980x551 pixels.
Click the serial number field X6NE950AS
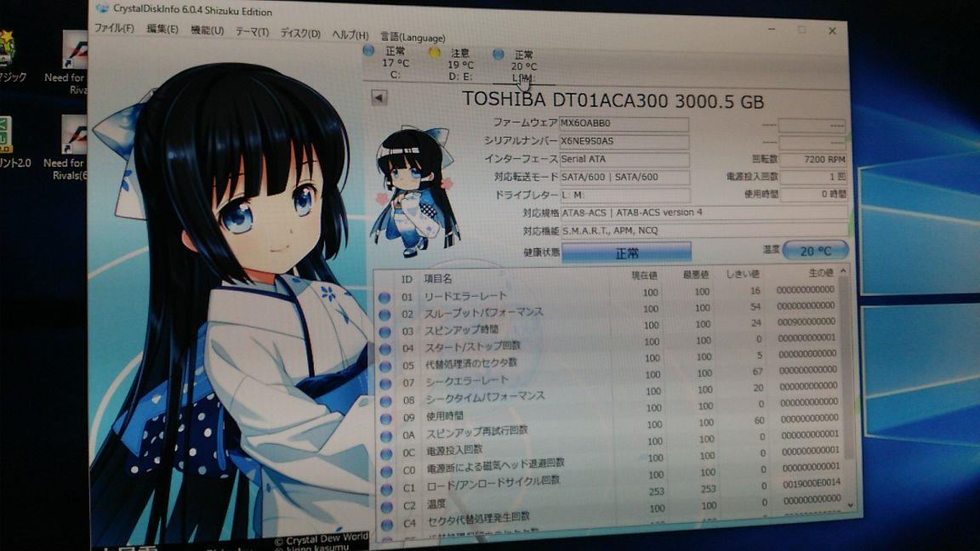pos(624,141)
